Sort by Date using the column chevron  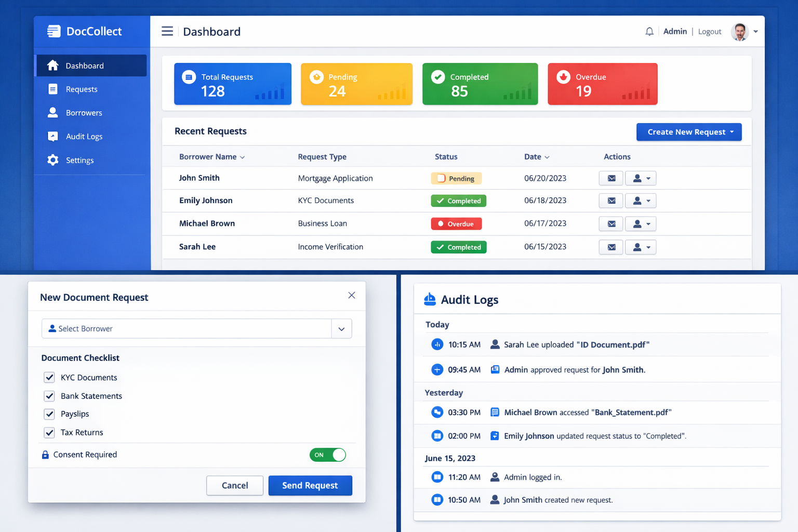547,157
